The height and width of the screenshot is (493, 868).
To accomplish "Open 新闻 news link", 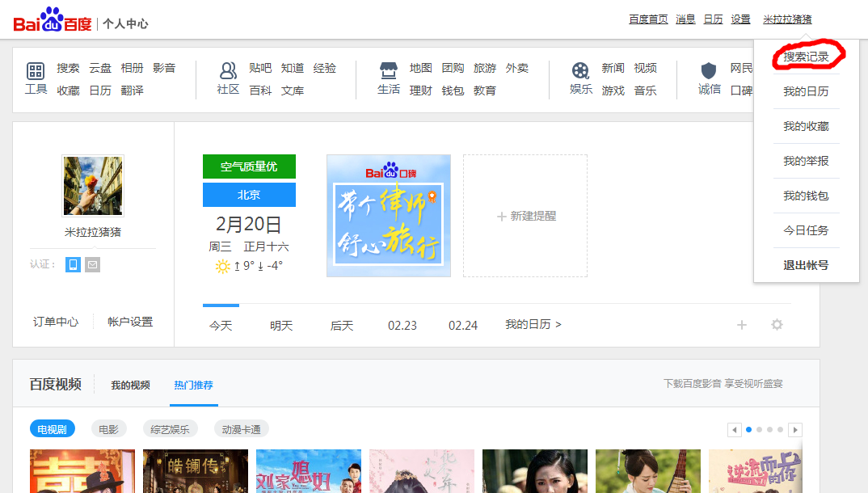I will (x=613, y=68).
